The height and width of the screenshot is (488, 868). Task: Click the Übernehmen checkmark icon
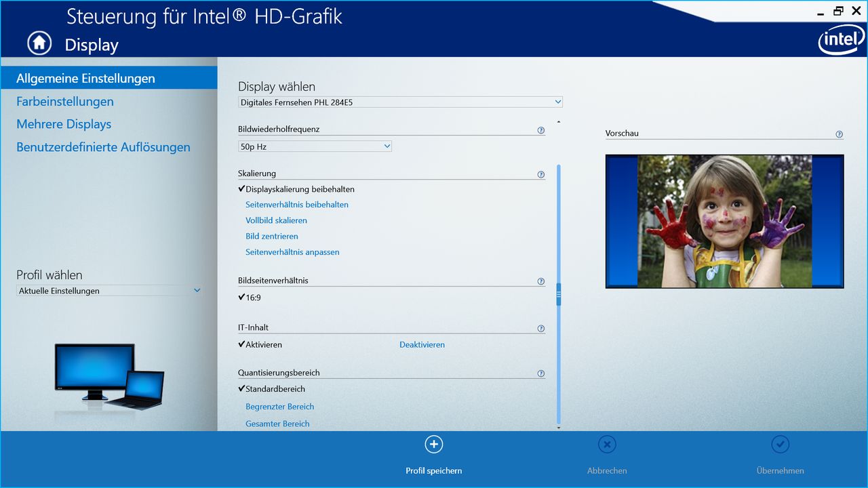pyautogui.click(x=781, y=444)
